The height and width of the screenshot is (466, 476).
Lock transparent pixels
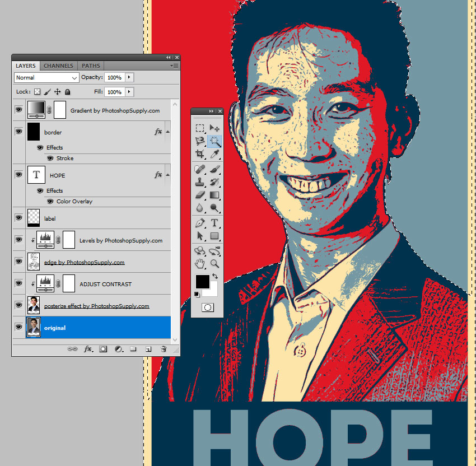point(37,92)
